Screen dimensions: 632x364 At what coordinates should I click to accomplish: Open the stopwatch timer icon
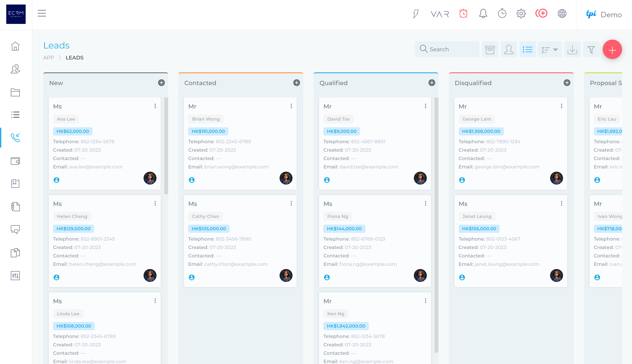click(502, 14)
